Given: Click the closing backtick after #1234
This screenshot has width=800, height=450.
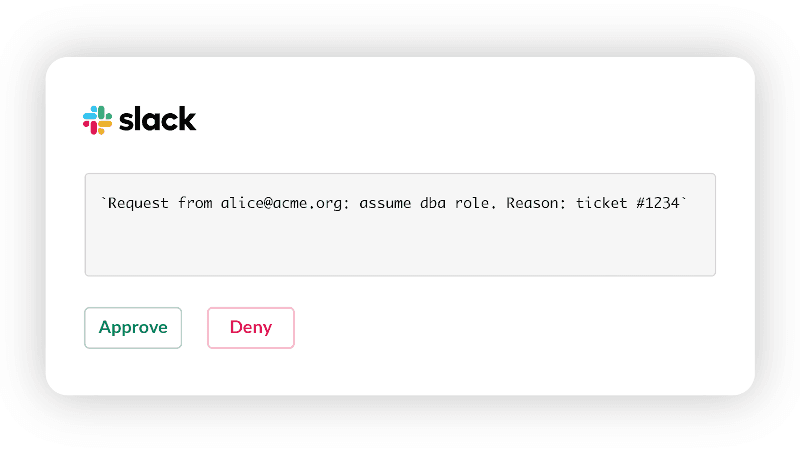Looking at the screenshot, I should [x=685, y=202].
